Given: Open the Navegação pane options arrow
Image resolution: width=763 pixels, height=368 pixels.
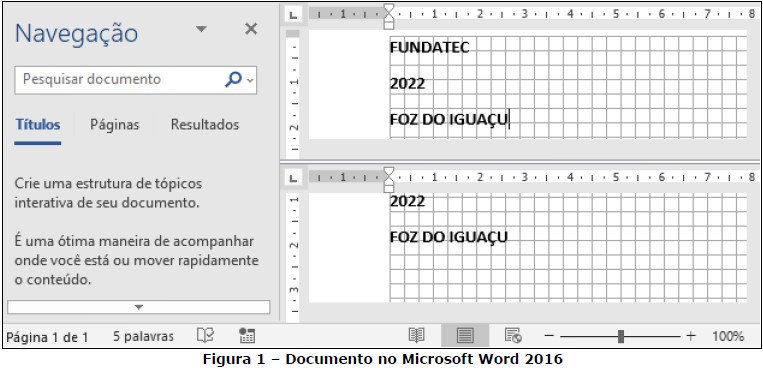Looking at the screenshot, I should coord(201,29).
